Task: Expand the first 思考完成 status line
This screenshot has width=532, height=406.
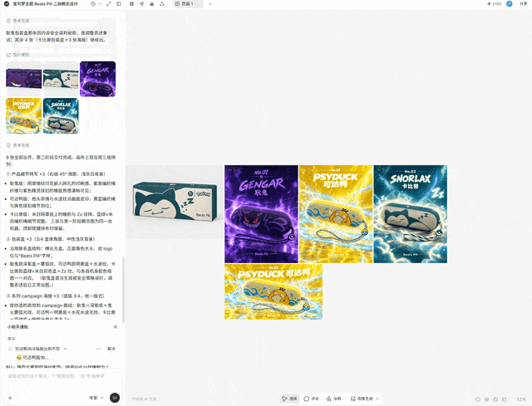Action: tap(17, 21)
